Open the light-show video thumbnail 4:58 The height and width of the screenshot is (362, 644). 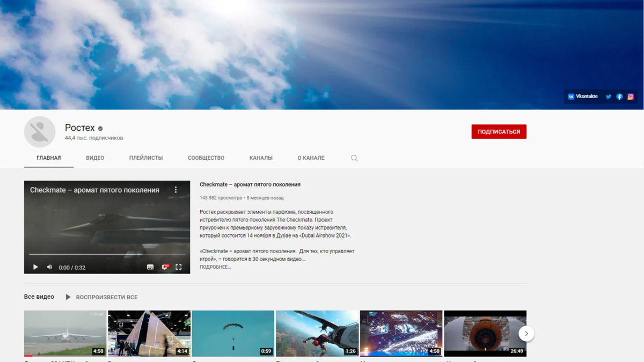pyautogui.click(x=401, y=334)
